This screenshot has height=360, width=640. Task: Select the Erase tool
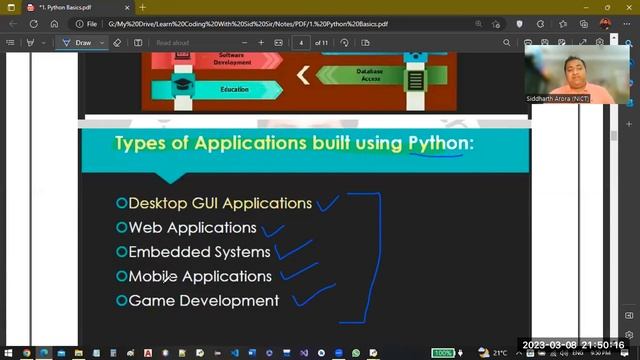[x=117, y=42]
